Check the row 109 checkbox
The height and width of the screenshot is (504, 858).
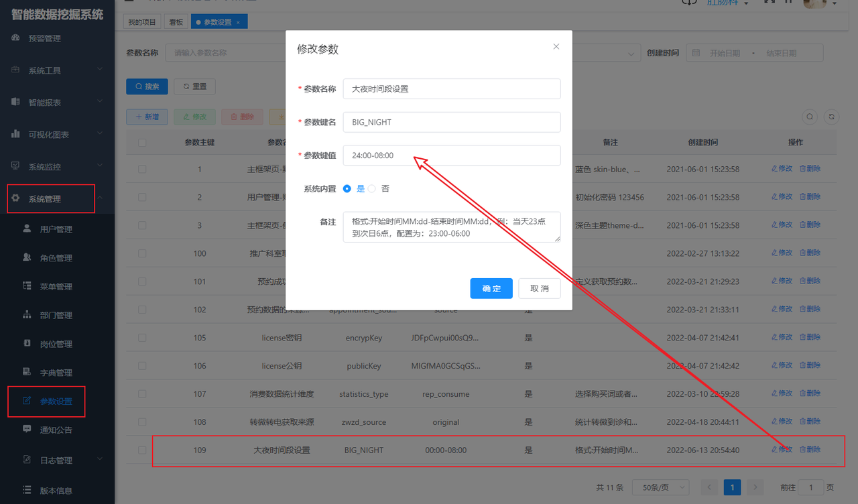[142, 450]
